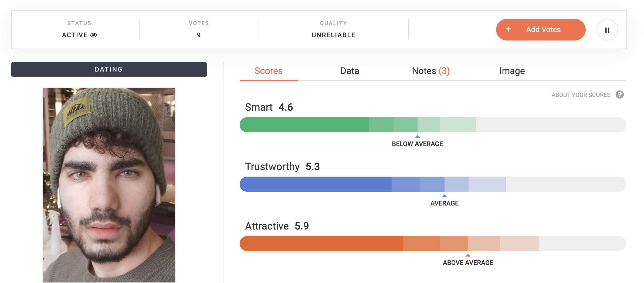The width and height of the screenshot is (644, 283).
Task: Click the orange Attractive score marker triangle
Action: tap(468, 255)
